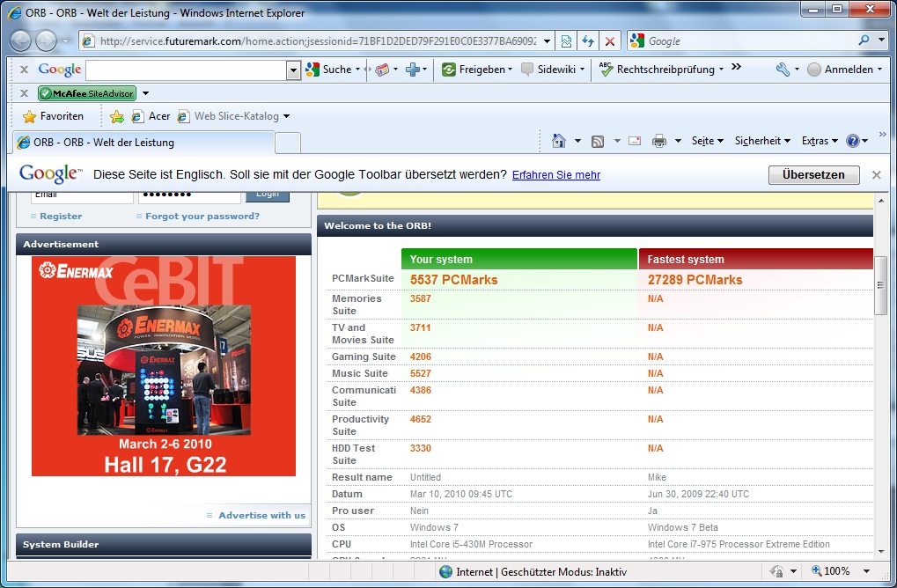Open the Erfahren Sie mehr link
897x588 pixels.
(x=556, y=175)
